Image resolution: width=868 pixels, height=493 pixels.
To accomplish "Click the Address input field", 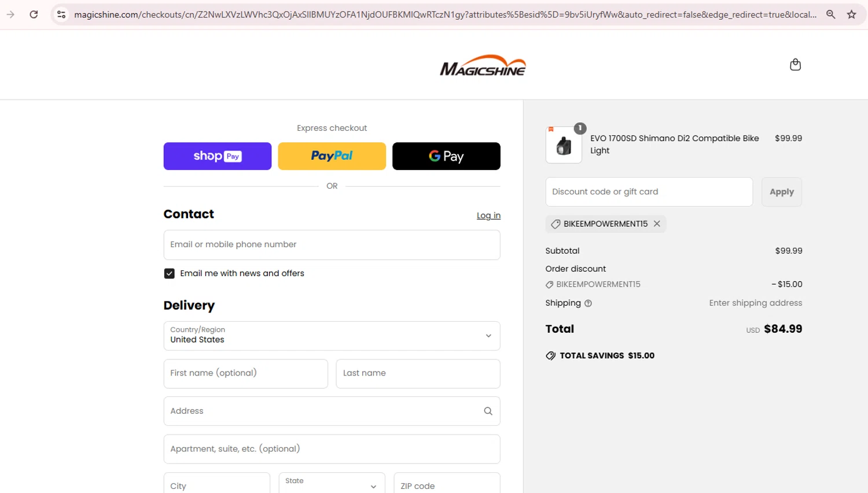I will click(x=332, y=411).
